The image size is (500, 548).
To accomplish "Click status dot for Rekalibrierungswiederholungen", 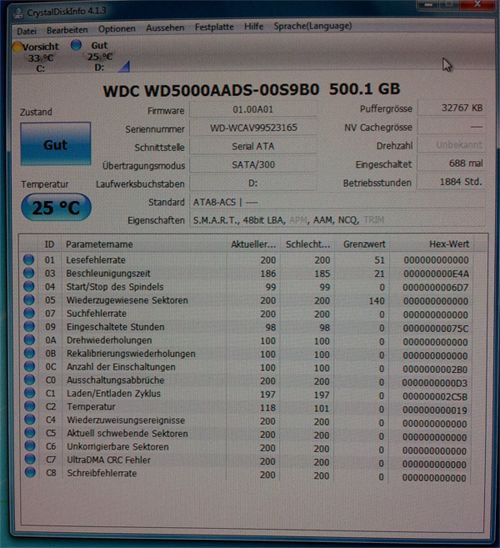I will (29, 353).
